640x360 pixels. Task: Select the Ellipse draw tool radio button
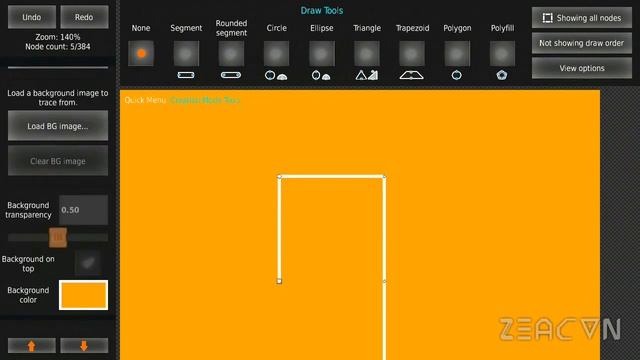(322, 53)
